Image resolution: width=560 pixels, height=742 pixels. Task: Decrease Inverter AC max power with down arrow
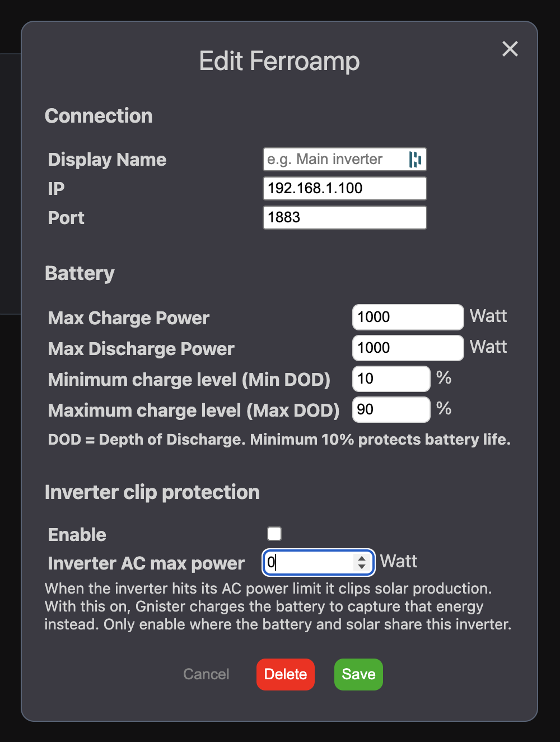362,566
